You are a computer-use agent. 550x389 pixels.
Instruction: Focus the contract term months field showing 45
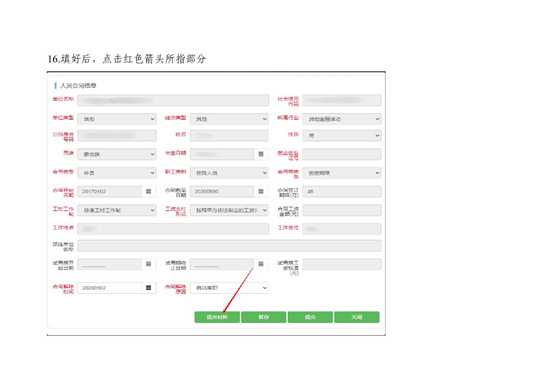342,192
